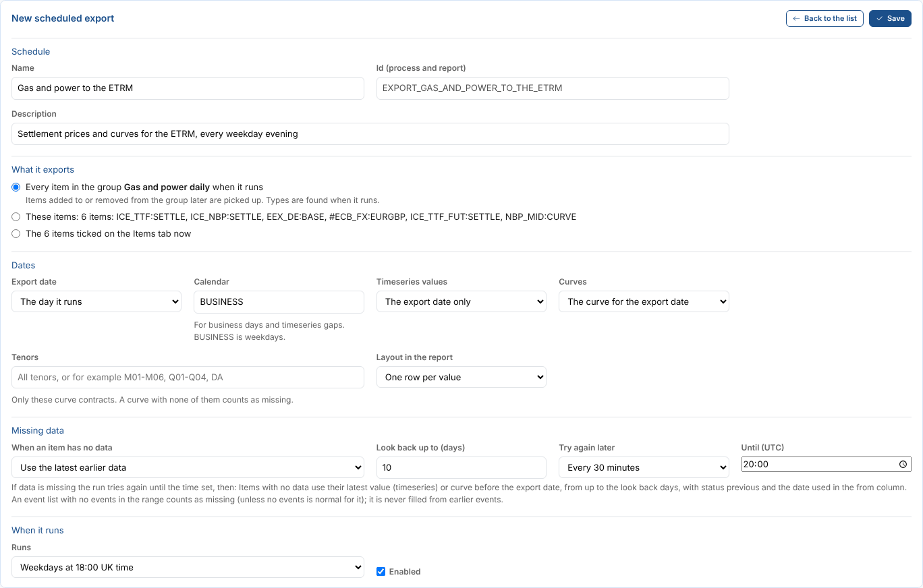Open the Layout in the report dropdown
The height and width of the screenshot is (588, 923).
click(x=461, y=377)
